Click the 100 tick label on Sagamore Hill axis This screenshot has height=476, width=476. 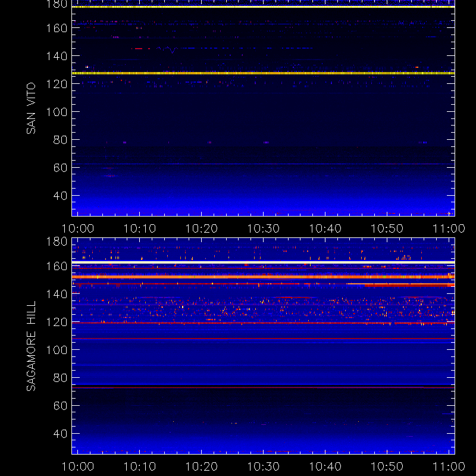tap(57, 350)
